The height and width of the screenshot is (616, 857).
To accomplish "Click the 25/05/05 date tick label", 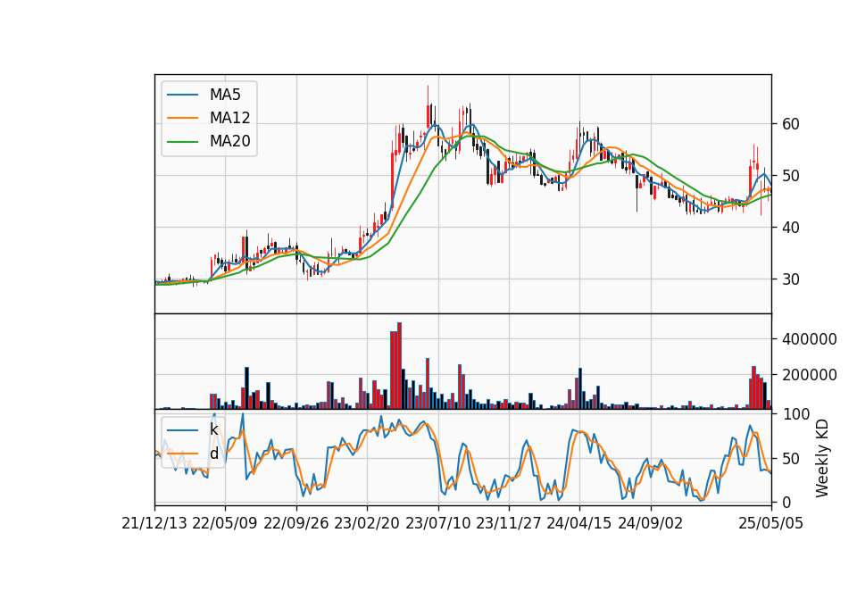I will 771,523.
